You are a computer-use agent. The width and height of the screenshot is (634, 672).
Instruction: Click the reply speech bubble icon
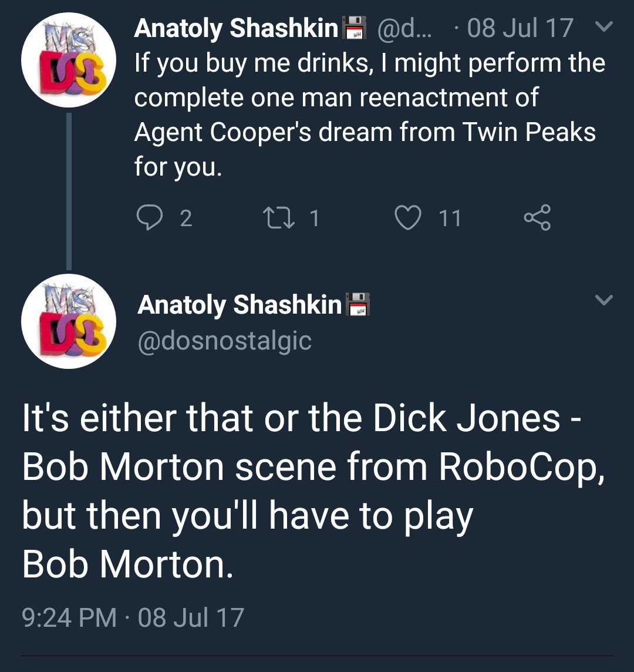point(150,217)
